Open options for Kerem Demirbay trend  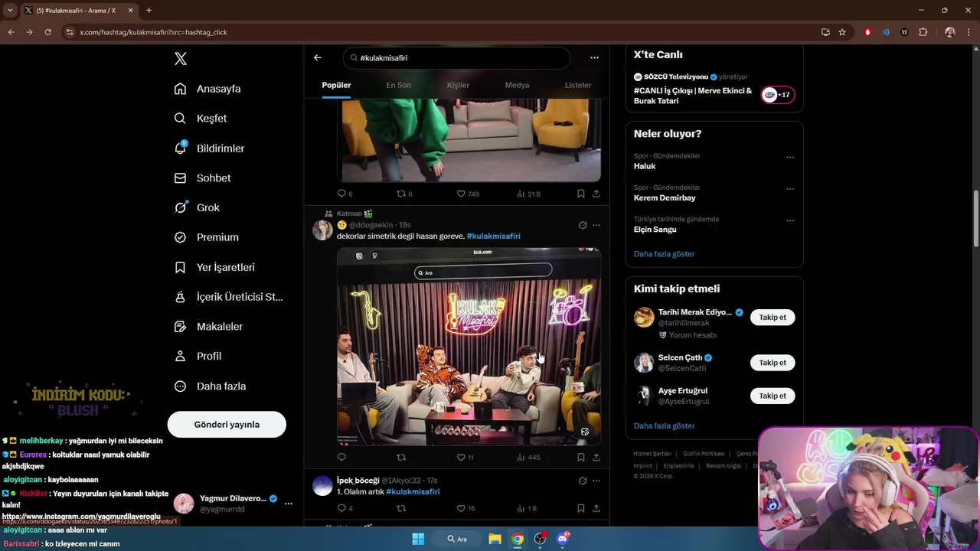tap(790, 188)
